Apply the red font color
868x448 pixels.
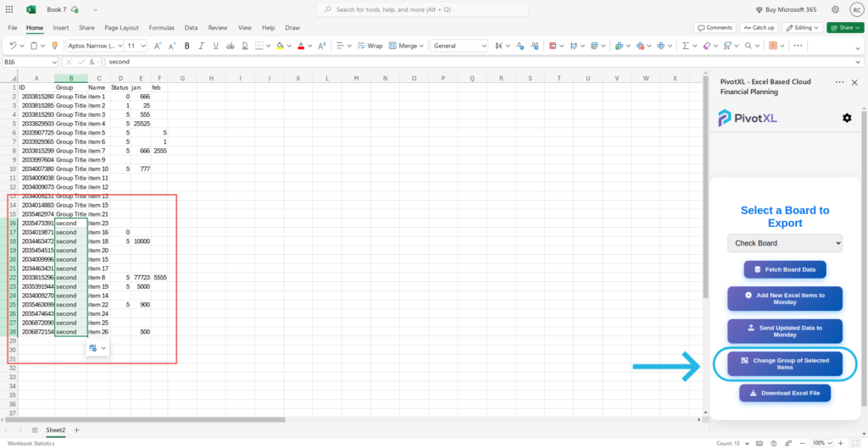[x=301, y=46]
